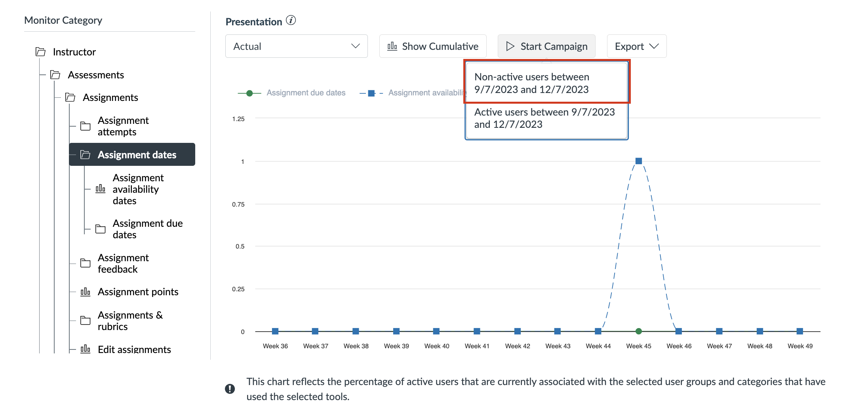Click the Week 45 peak data point
Image resolution: width=868 pixels, height=410 pixels.
[x=639, y=161]
